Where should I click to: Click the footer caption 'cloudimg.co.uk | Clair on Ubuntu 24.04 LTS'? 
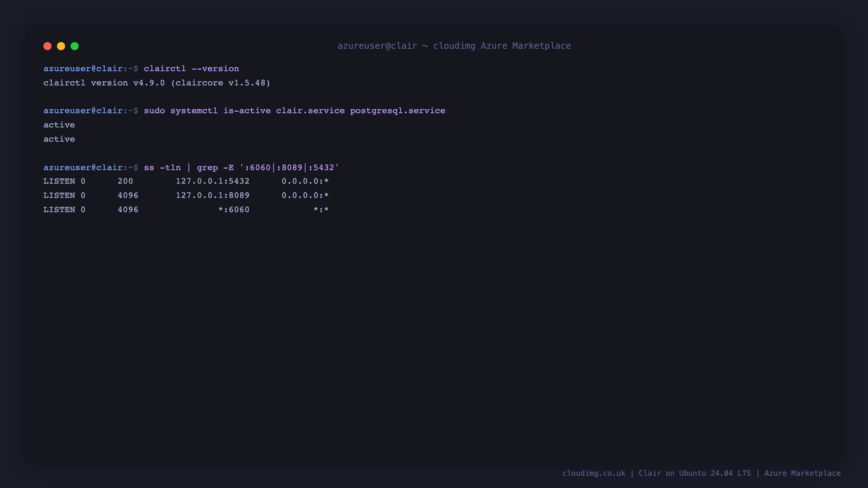656,473
